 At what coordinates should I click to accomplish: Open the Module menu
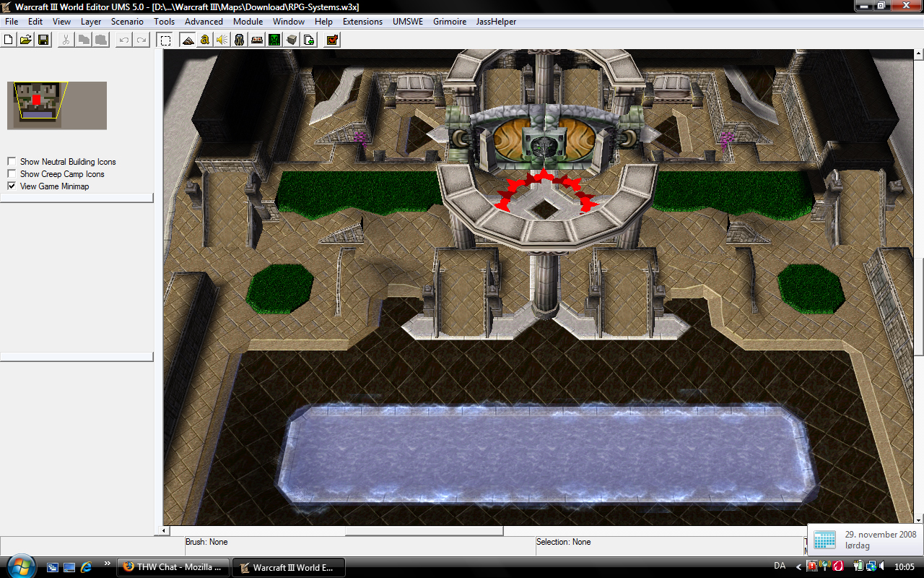click(x=248, y=22)
